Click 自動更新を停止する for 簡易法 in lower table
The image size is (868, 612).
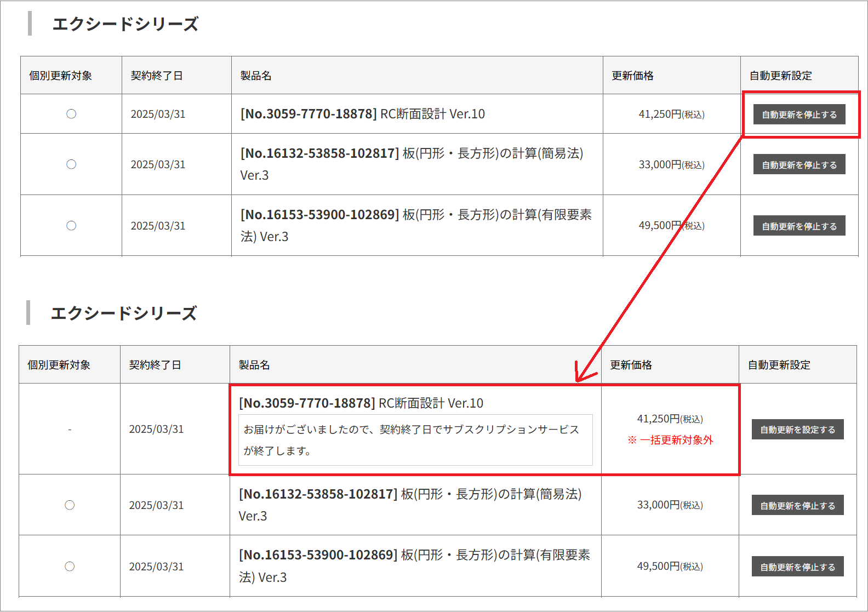[x=797, y=506]
